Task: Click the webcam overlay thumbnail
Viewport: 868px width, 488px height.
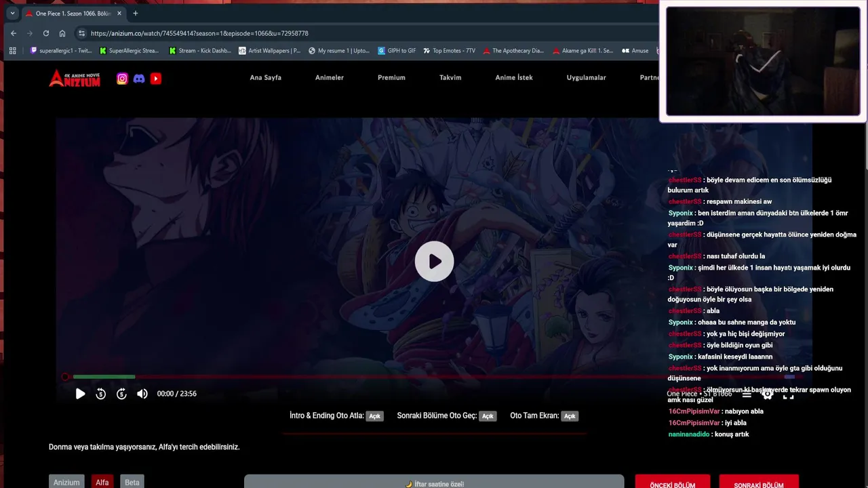Action: (763, 61)
